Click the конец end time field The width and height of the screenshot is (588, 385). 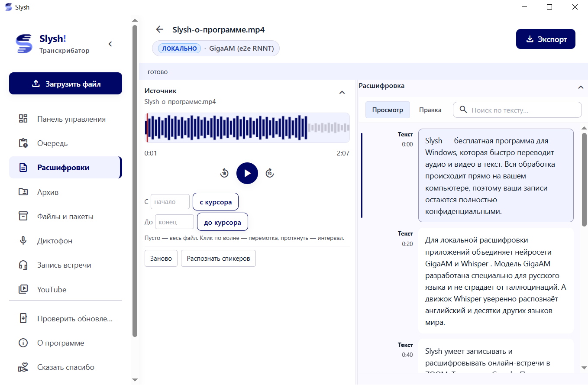click(x=174, y=222)
